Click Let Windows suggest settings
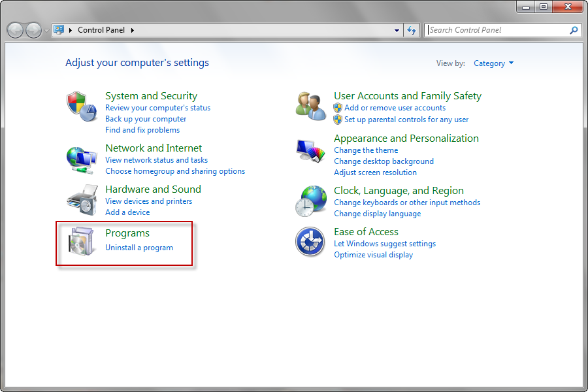588x392 pixels. point(385,244)
